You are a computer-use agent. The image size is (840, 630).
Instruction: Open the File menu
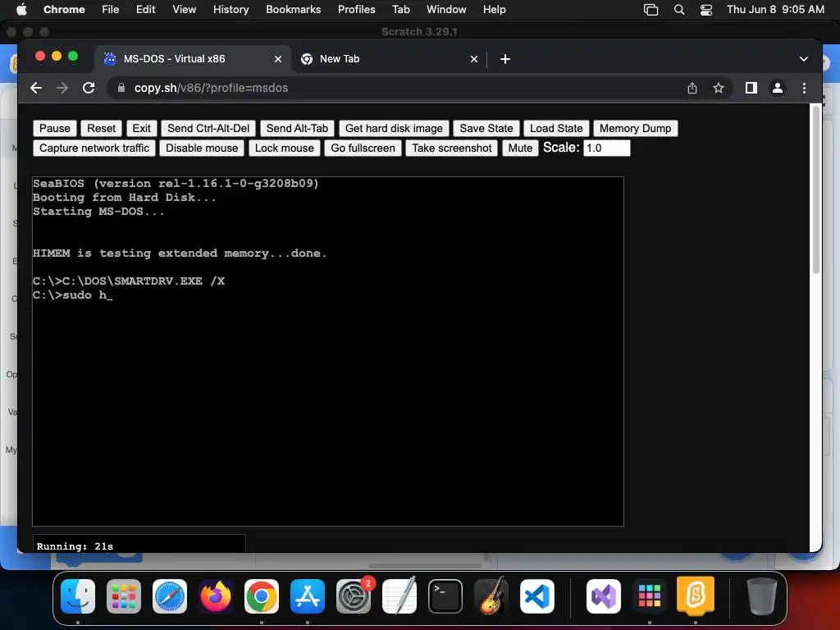point(111,10)
